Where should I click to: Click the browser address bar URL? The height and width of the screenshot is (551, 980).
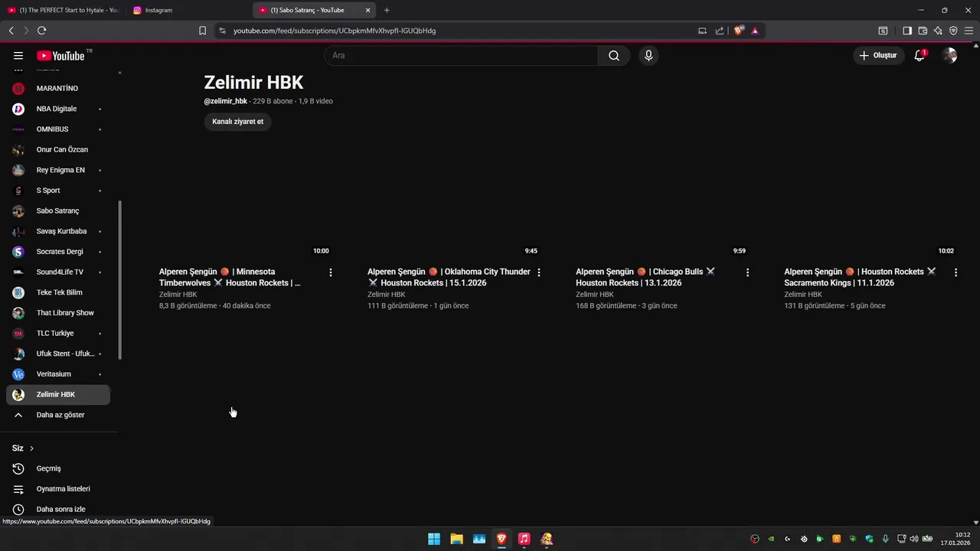335,31
